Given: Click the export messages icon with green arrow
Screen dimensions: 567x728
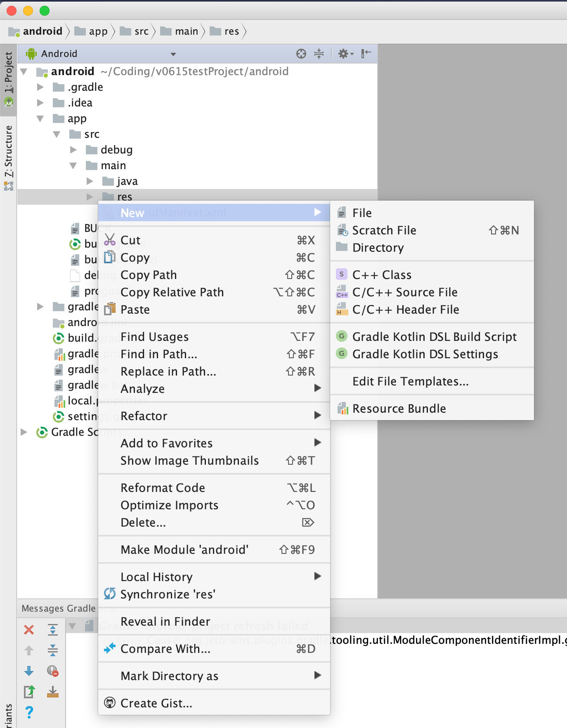Looking at the screenshot, I should 29,691.
